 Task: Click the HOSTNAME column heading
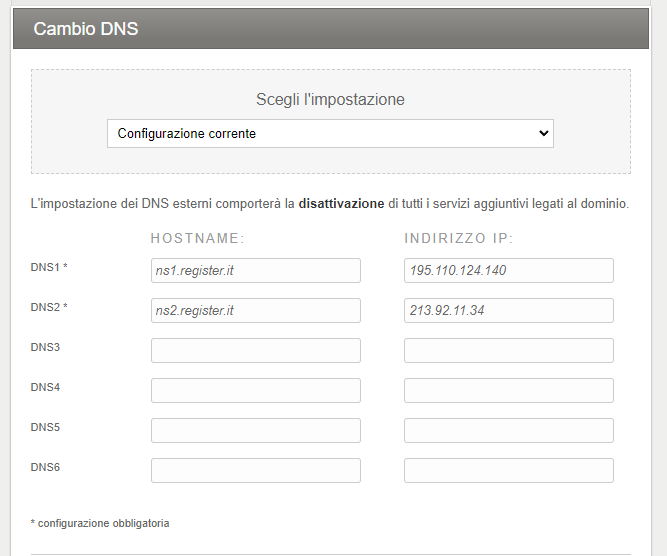point(198,239)
